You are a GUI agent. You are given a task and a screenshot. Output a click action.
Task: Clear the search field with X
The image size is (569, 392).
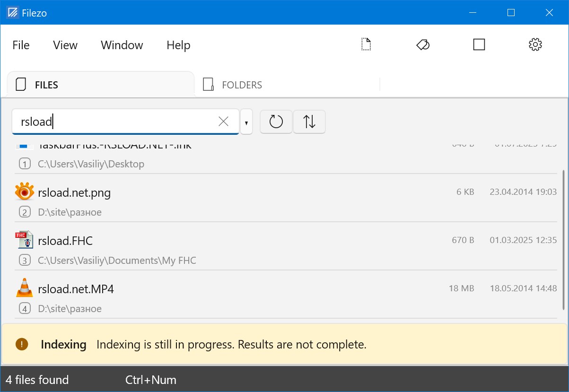(223, 122)
